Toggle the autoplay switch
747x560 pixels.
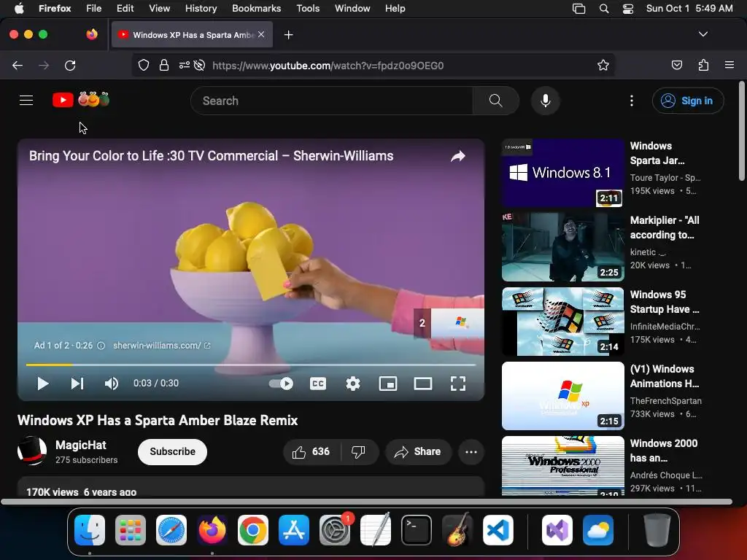point(281,384)
